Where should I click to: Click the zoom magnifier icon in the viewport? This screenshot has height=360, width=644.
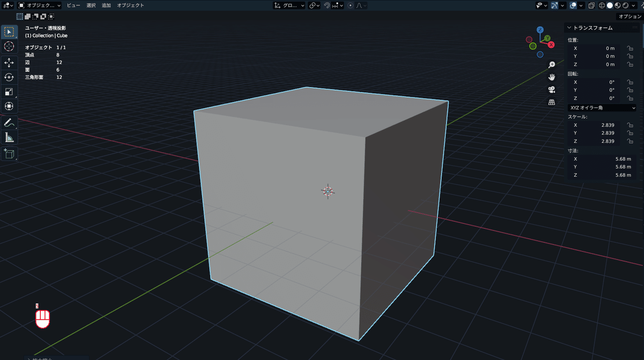click(551, 64)
